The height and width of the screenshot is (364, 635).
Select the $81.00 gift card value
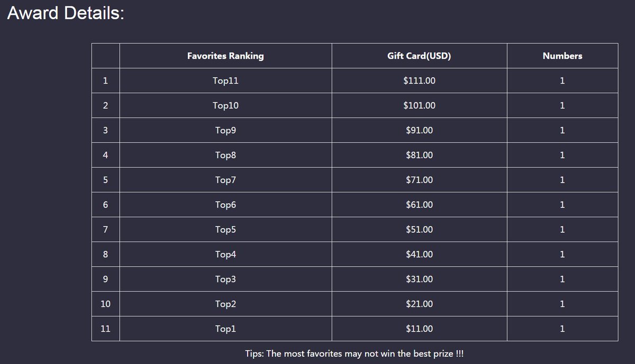[x=419, y=155]
